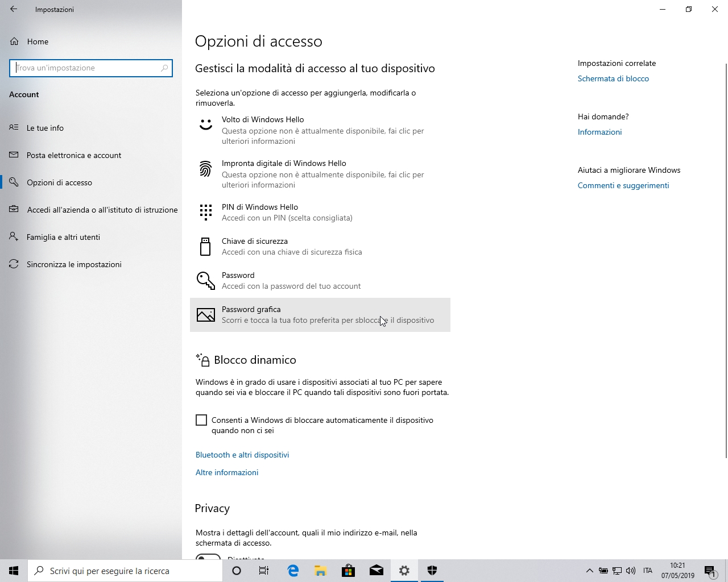Screen dimensions: 728x582
Task: Select 'Opzioni di accesso' in sidebar
Action: (91, 182)
